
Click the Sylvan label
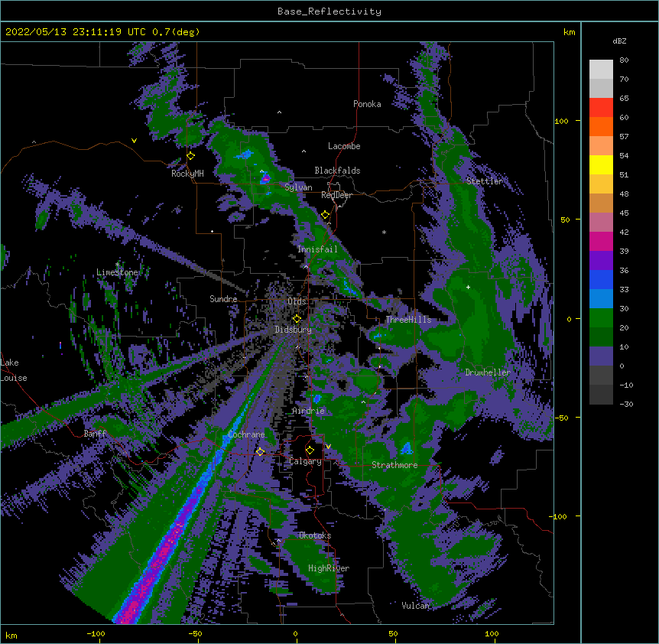click(298, 187)
